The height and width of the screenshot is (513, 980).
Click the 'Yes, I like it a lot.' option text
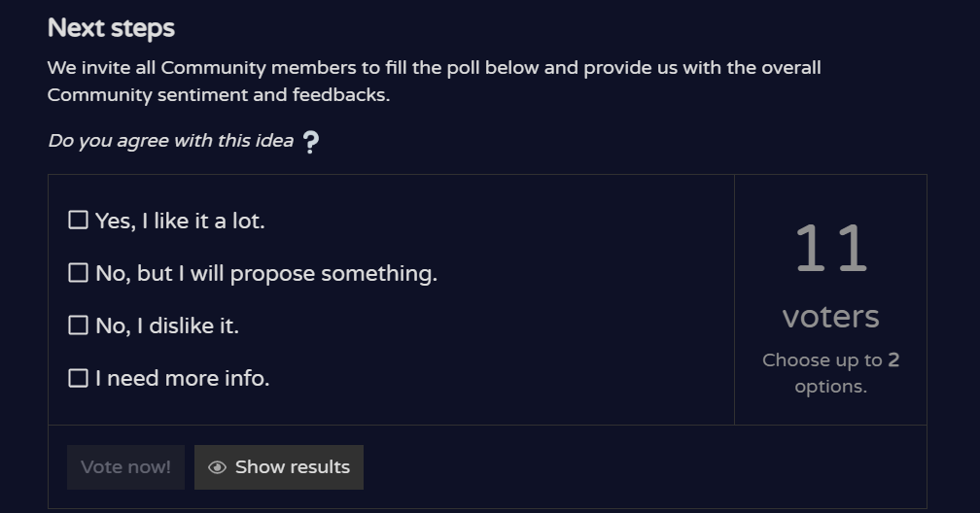tap(180, 222)
